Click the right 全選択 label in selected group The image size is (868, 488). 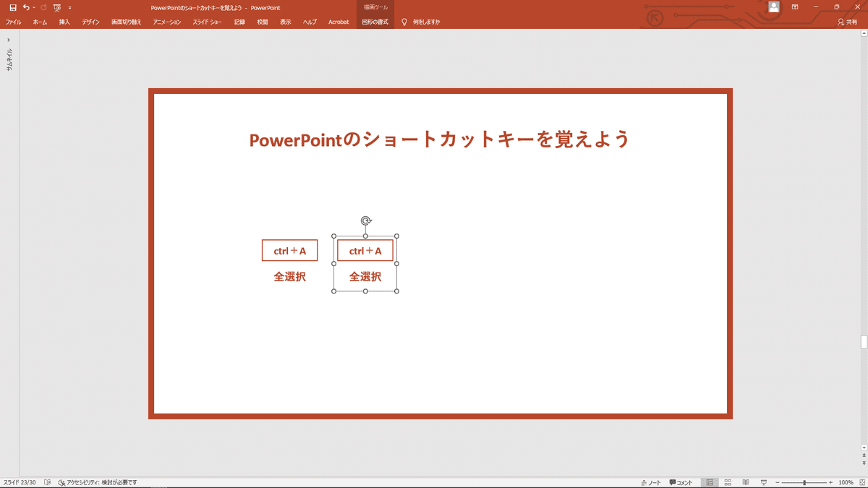point(365,276)
